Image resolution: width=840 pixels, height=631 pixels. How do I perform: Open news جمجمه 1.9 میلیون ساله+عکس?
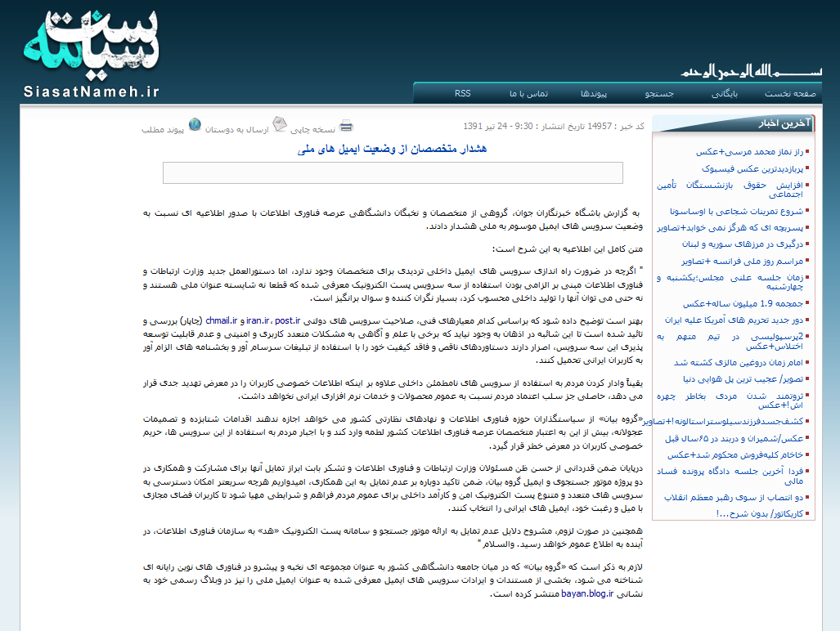coord(743,303)
